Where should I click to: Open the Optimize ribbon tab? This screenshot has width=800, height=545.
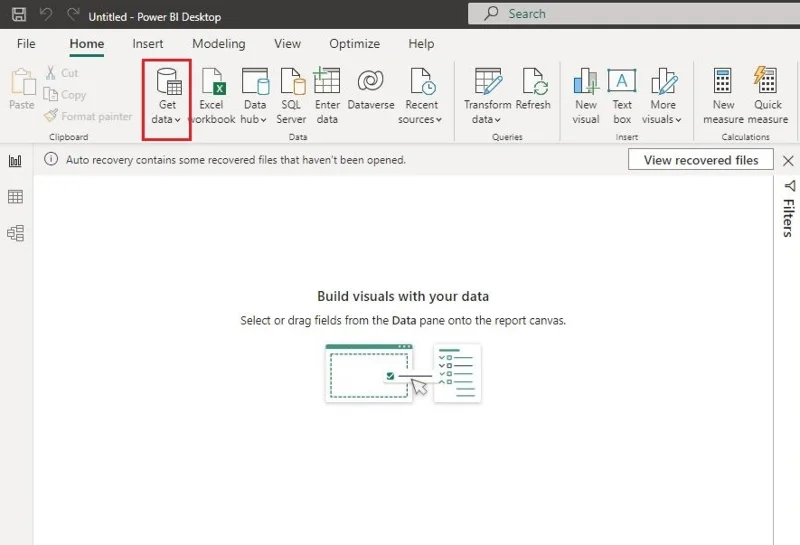point(355,44)
